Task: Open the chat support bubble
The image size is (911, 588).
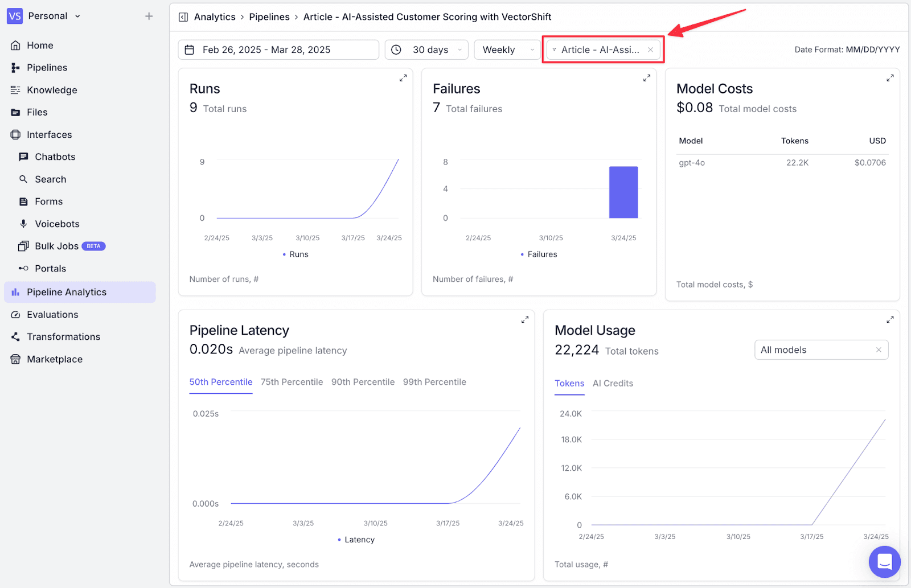Action: coord(884,562)
